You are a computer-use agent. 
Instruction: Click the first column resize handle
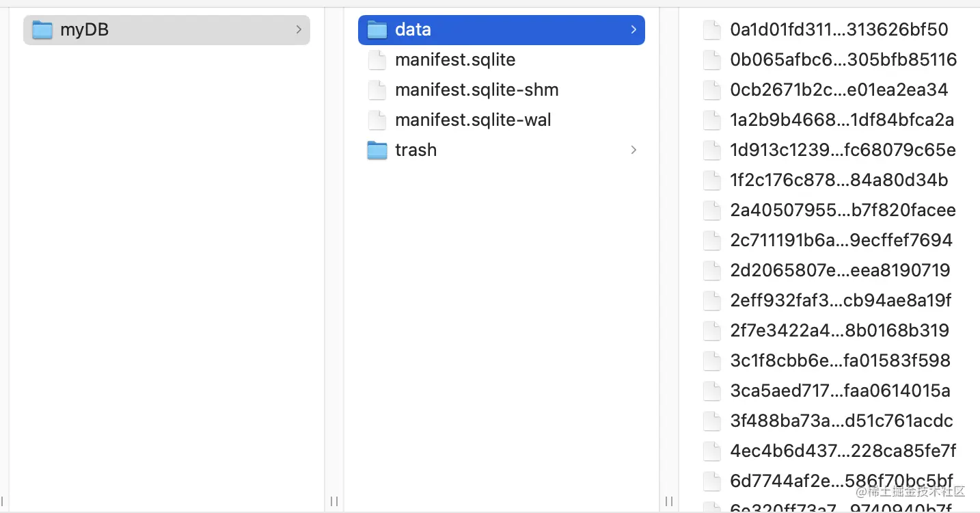334,501
